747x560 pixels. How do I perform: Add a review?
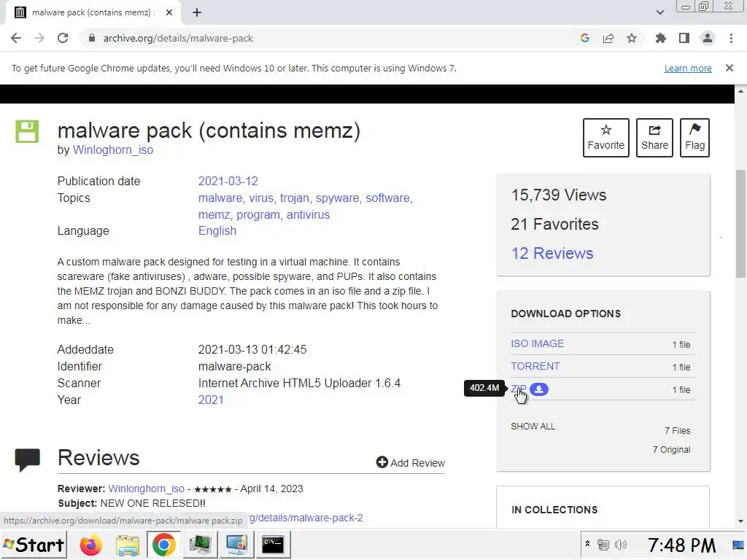pos(410,462)
